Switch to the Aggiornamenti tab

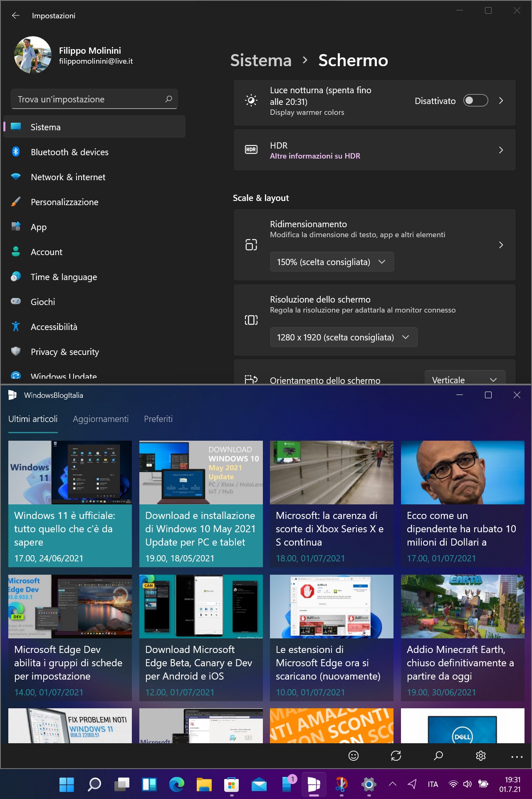click(x=101, y=419)
